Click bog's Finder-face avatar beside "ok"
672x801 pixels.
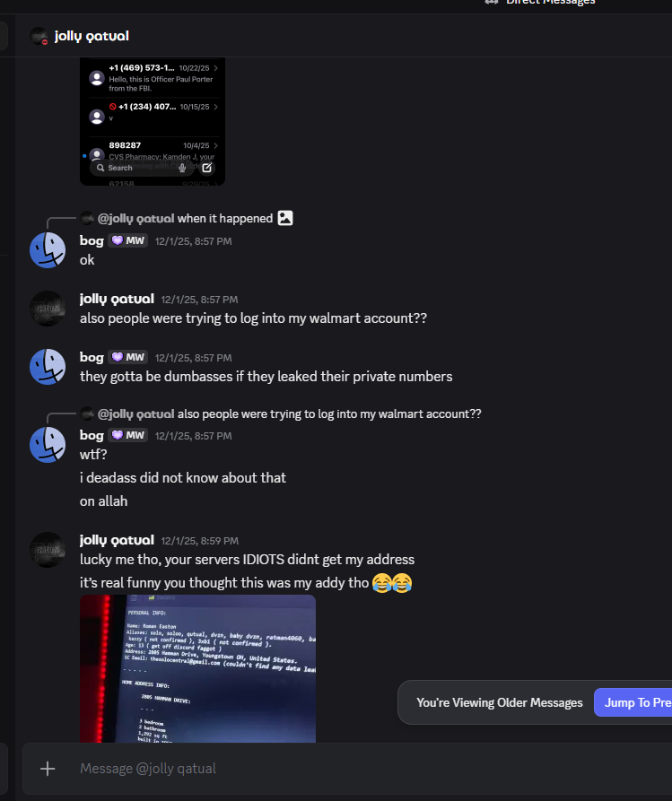48,249
